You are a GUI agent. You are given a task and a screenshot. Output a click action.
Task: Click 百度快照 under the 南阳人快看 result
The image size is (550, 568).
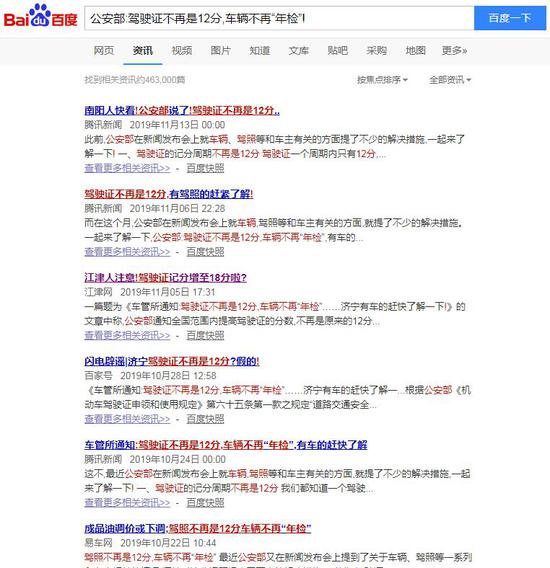click(205, 168)
